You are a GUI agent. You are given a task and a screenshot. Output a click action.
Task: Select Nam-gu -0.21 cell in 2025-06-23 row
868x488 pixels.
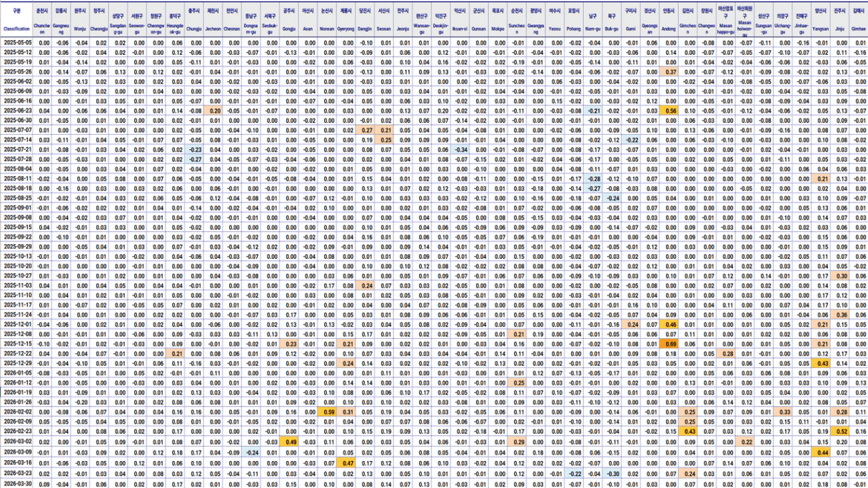tap(593, 111)
